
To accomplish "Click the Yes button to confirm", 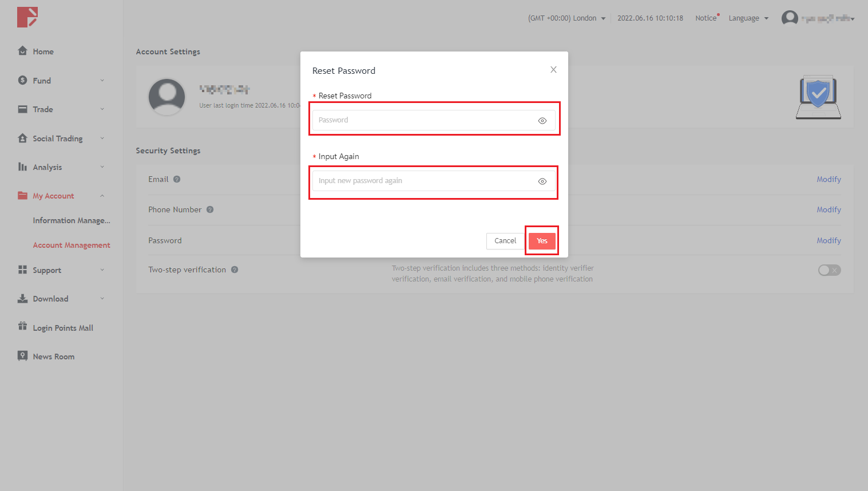I will (542, 241).
